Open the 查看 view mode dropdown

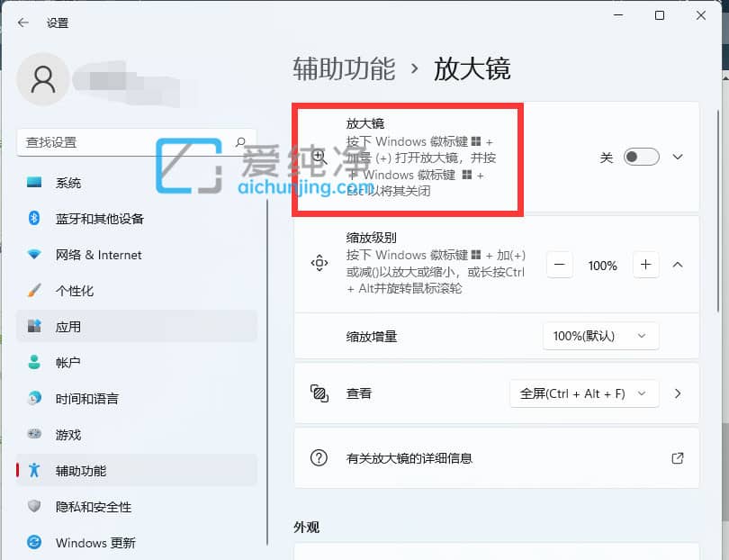(x=583, y=393)
